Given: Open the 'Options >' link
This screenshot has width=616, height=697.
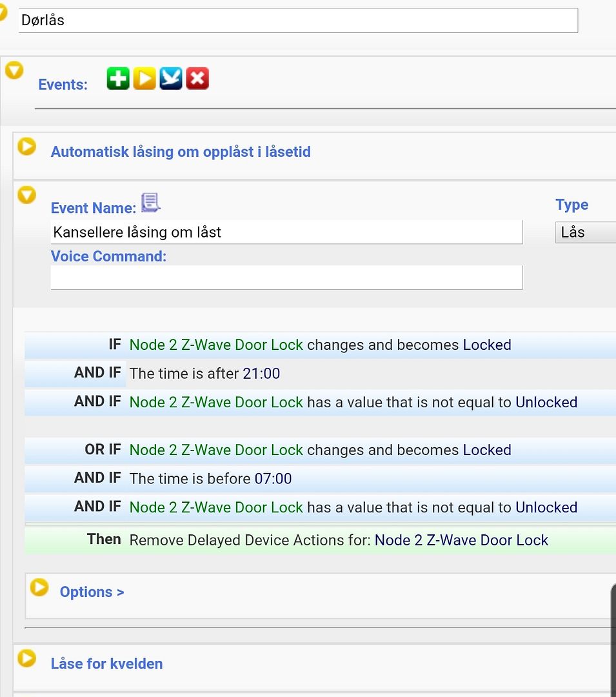Looking at the screenshot, I should [x=92, y=592].
